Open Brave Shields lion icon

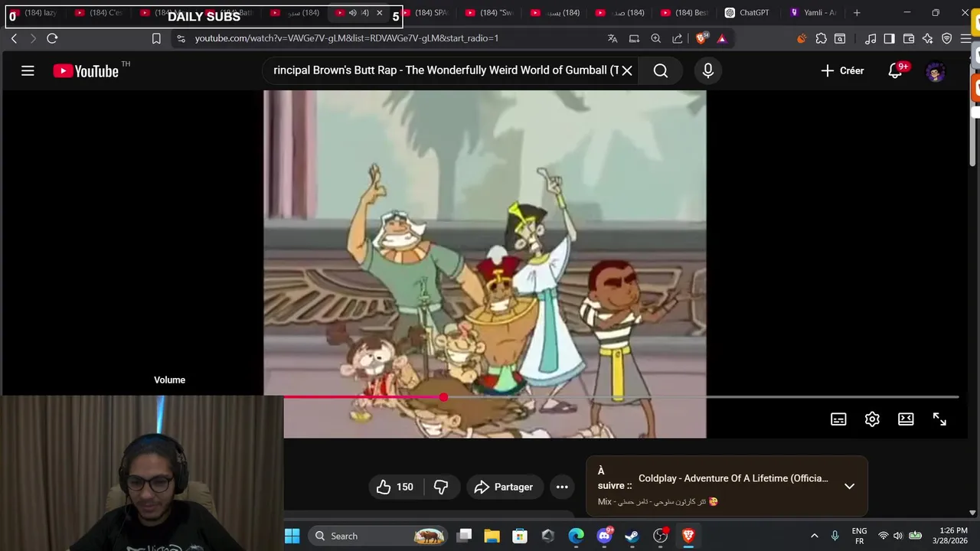point(702,38)
